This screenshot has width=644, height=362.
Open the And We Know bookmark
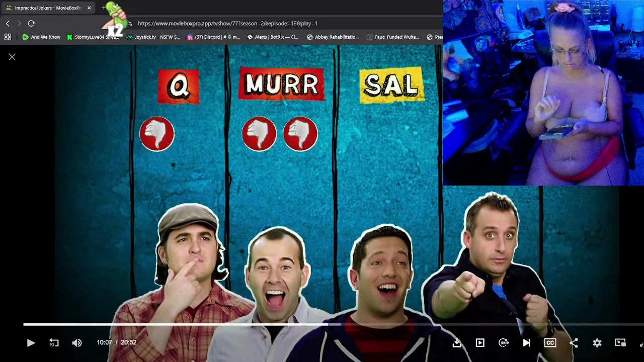click(x=41, y=37)
